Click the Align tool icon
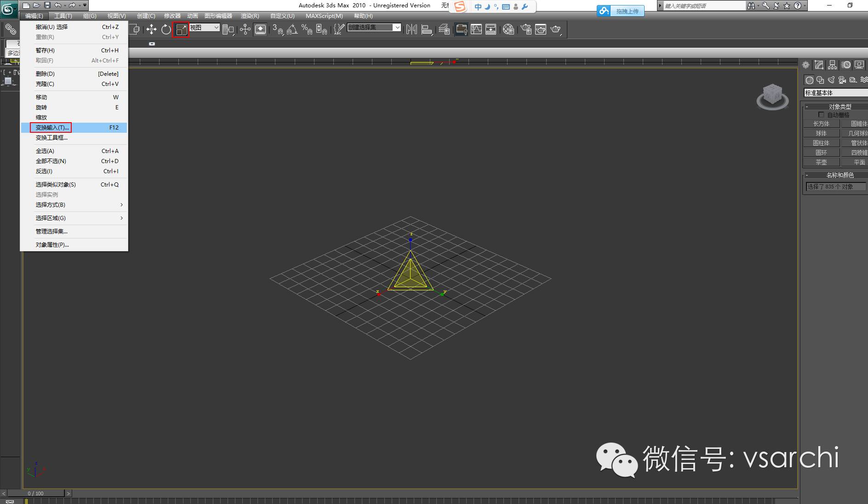Image resolution: width=868 pixels, height=504 pixels. tap(427, 29)
